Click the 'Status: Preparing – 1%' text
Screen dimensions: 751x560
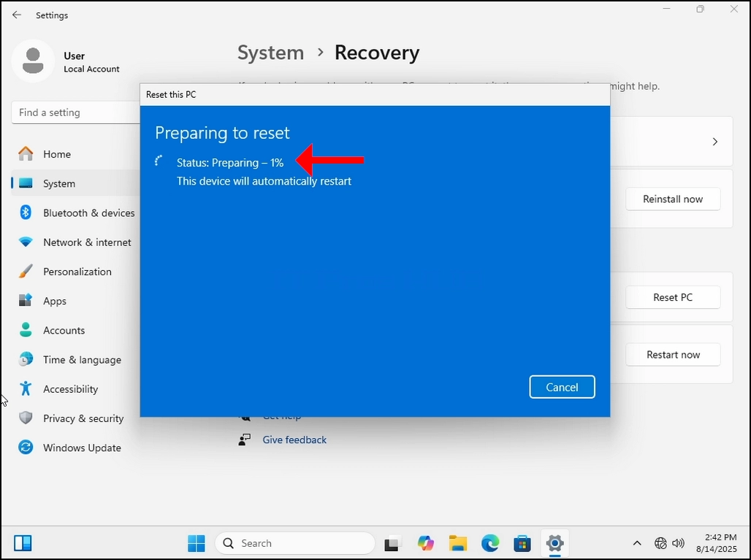[x=230, y=163]
